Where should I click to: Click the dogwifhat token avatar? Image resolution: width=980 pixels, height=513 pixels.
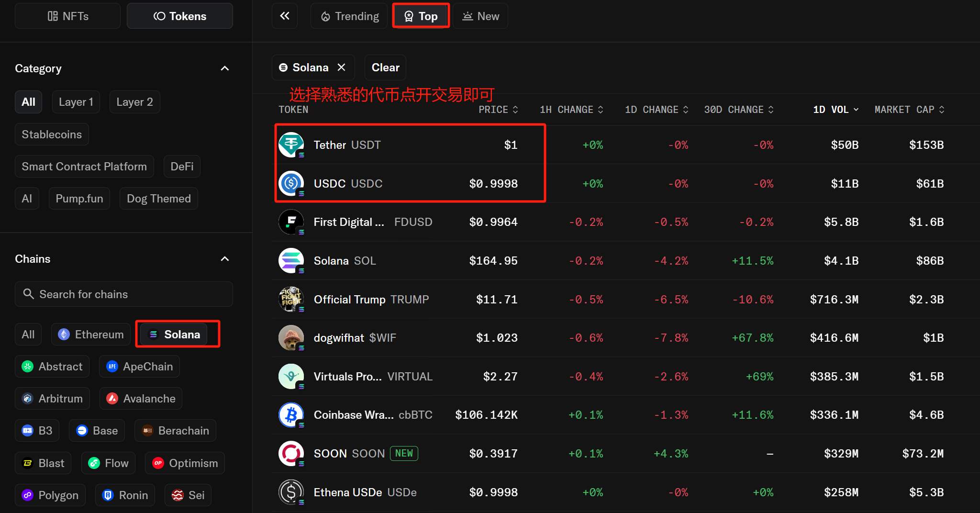coord(291,338)
